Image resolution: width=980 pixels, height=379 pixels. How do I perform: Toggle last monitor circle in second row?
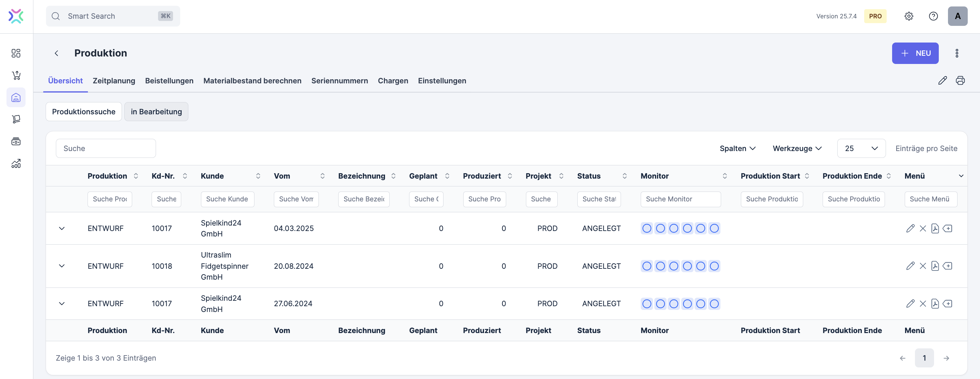coord(714,266)
